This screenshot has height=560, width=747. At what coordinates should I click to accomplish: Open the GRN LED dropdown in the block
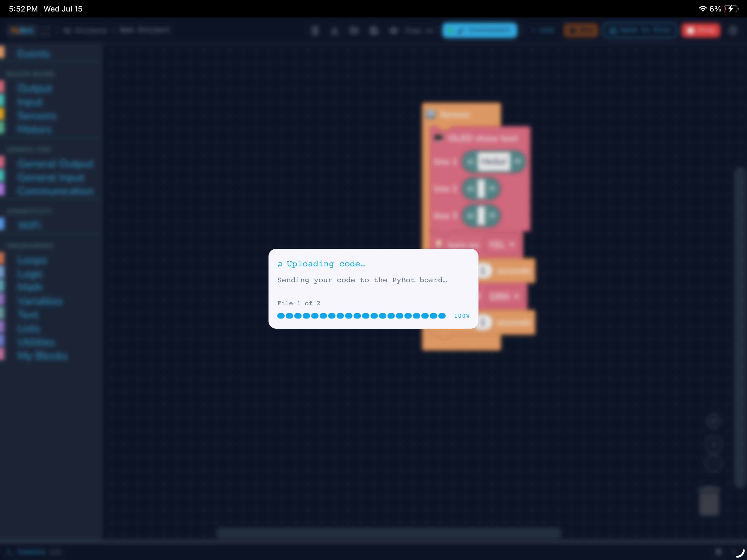click(x=504, y=296)
